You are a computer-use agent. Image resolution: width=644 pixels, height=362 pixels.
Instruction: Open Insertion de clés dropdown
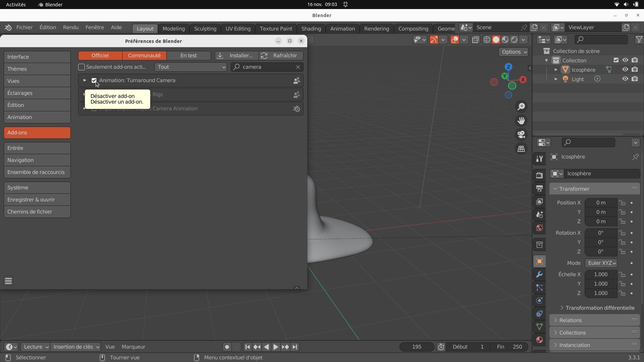(75, 347)
